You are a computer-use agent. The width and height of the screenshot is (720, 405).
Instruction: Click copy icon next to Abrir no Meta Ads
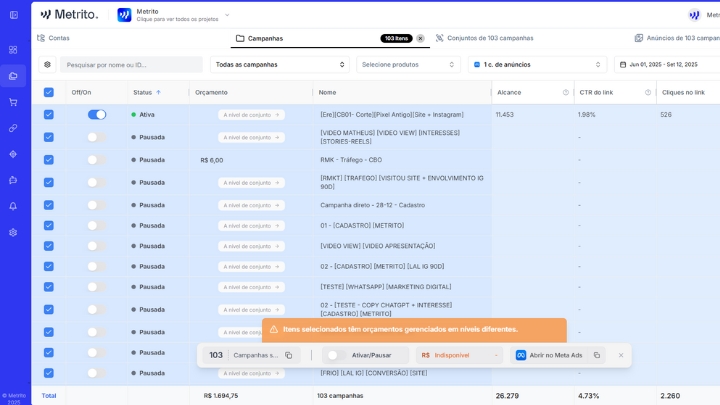click(596, 355)
